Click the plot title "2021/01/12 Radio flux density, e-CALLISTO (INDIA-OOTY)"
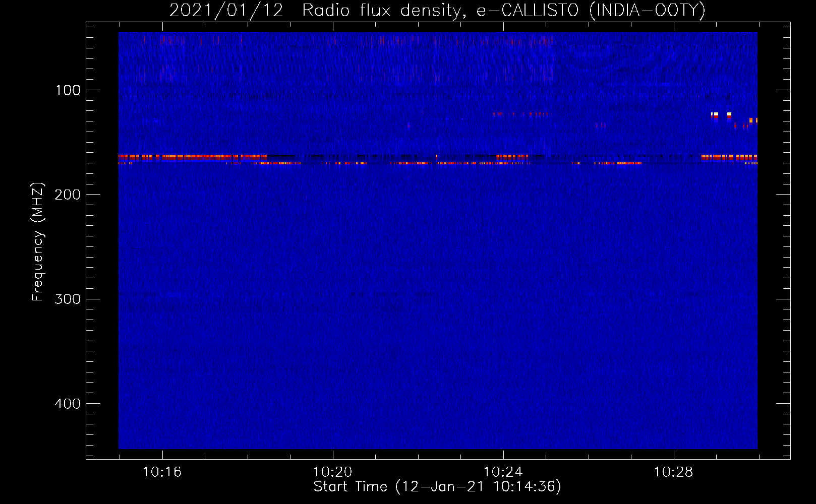 tap(437, 10)
